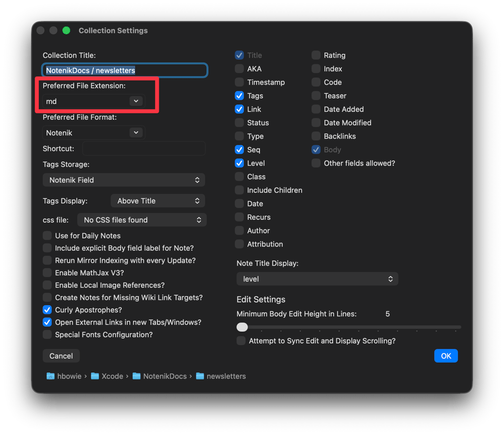
Task: Enable the Timestamp field checkbox
Action: pos(239,82)
